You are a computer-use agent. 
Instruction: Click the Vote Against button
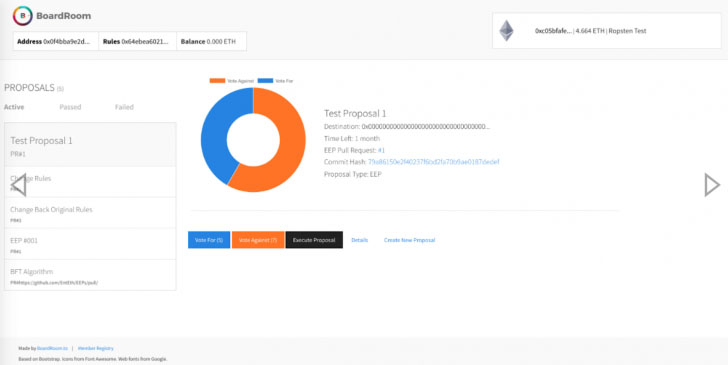coord(258,240)
